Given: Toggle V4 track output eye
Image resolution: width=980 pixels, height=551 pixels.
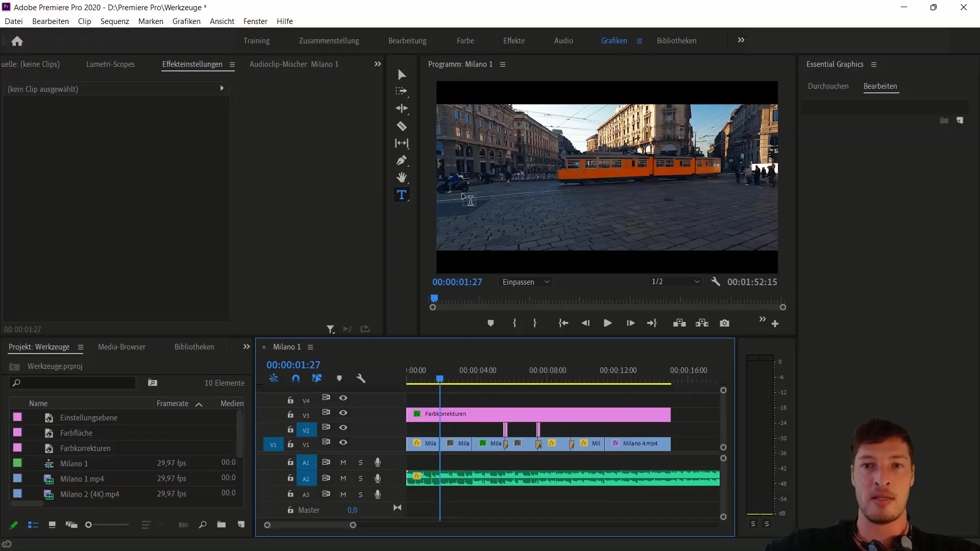Looking at the screenshot, I should 343,398.
